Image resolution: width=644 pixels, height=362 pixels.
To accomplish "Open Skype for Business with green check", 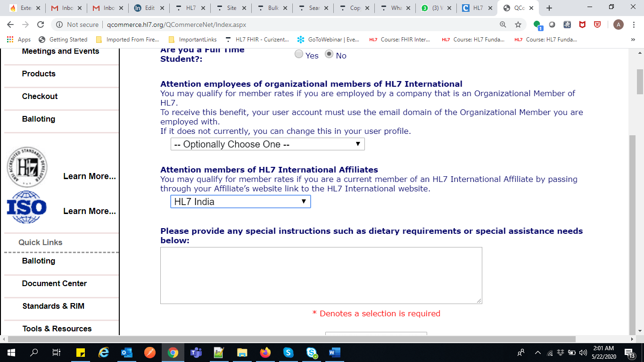I will tap(311, 352).
